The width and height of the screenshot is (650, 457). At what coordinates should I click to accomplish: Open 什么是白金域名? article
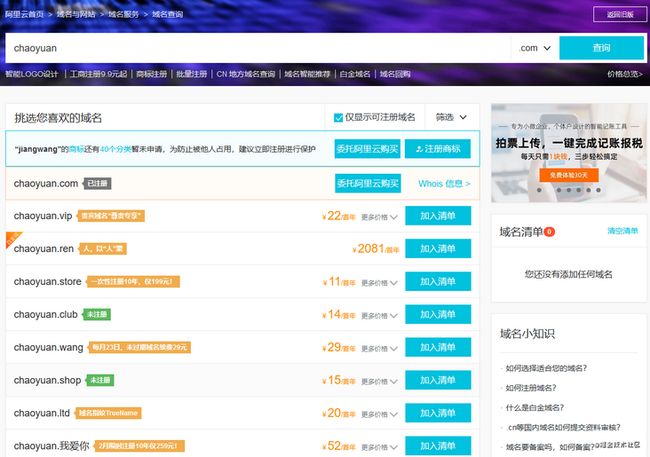(534, 408)
